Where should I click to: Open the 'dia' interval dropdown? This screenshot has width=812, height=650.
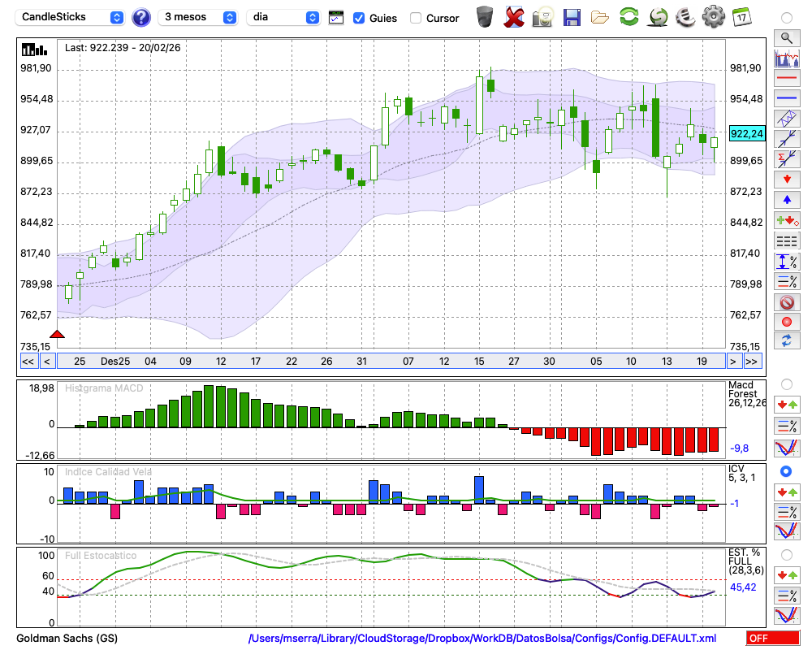point(283,17)
